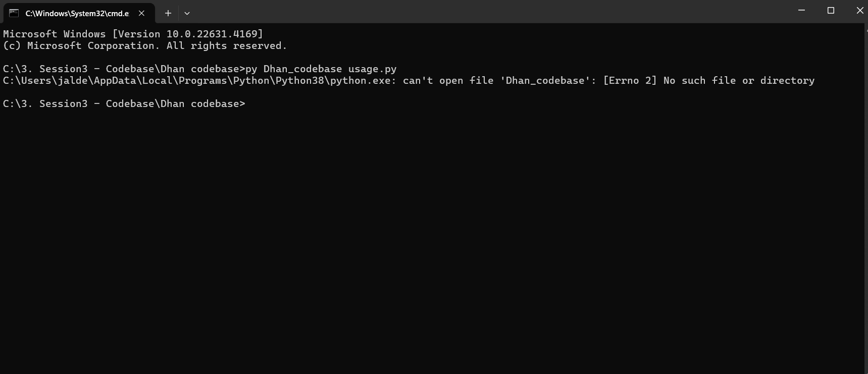
Task: Click the first prompt path 'C:\3. Session3 - Codebase'
Action: click(x=78, y=69)
